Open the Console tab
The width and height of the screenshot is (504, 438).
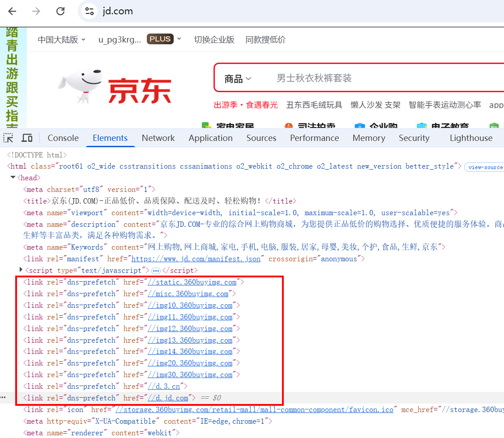[x=63, y=138]
